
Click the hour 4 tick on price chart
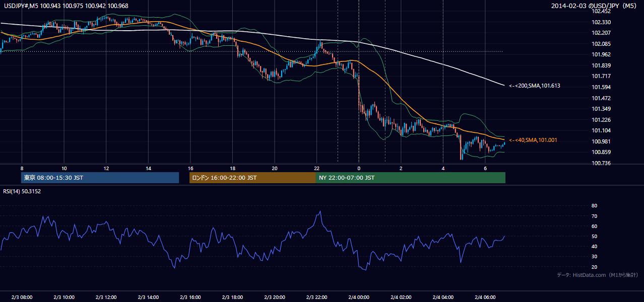pos(443,168)
